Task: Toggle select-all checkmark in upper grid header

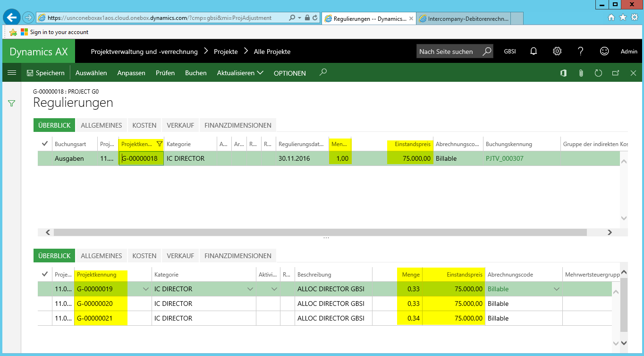Action: (x=45, y=144)
